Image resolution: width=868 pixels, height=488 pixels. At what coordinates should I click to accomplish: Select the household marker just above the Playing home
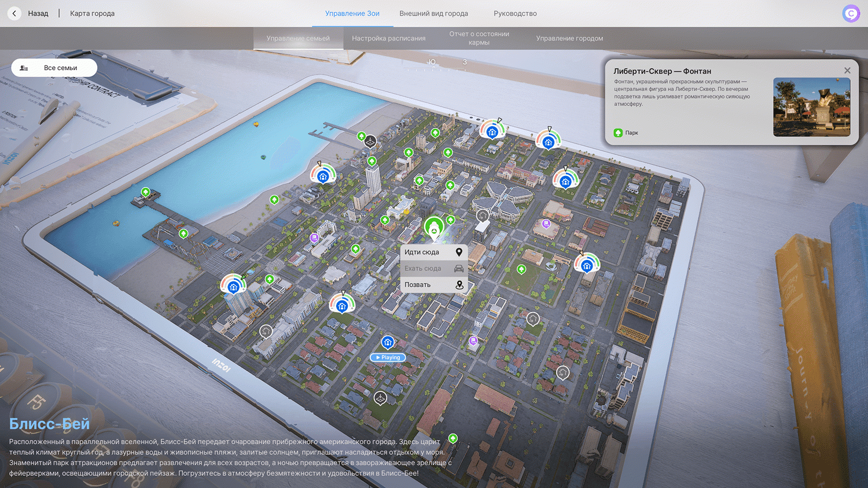342,304
